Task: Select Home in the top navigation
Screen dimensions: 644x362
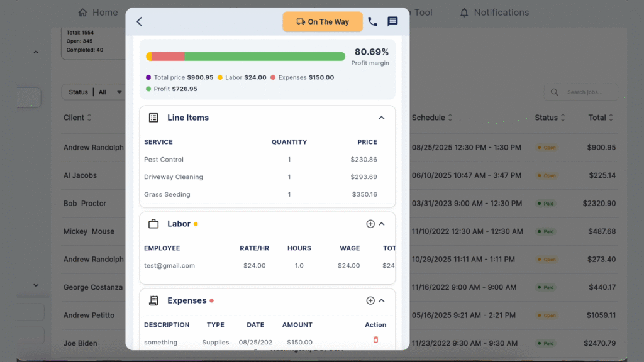Action: 97,12
